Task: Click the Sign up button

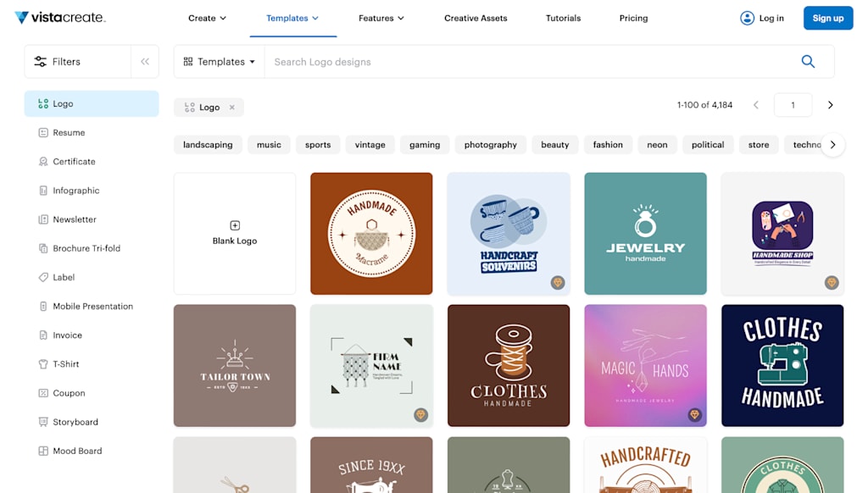Action: point(827,17)
